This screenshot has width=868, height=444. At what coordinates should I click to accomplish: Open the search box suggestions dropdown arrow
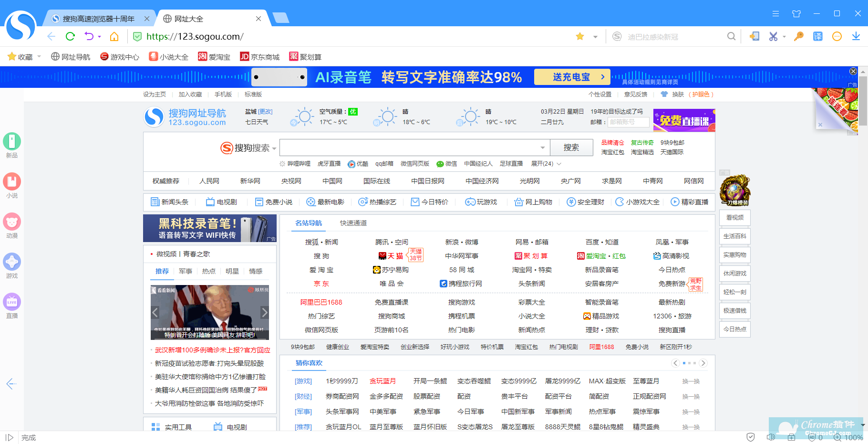pyautogui.click(x=543, y=148)
